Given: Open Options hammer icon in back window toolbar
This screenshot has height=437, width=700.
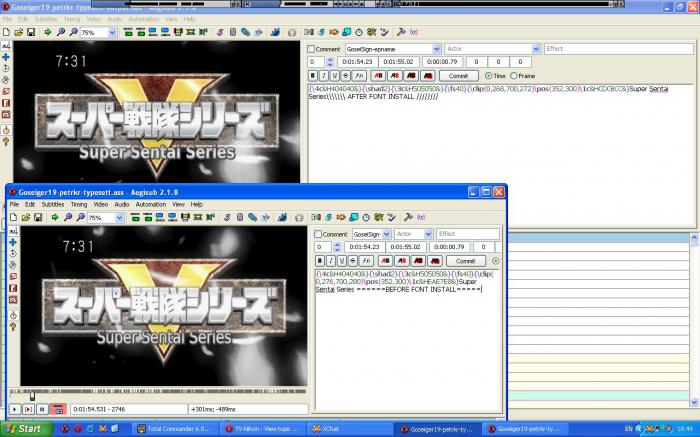Looking at the screenshot, I should tap(401, 32).
